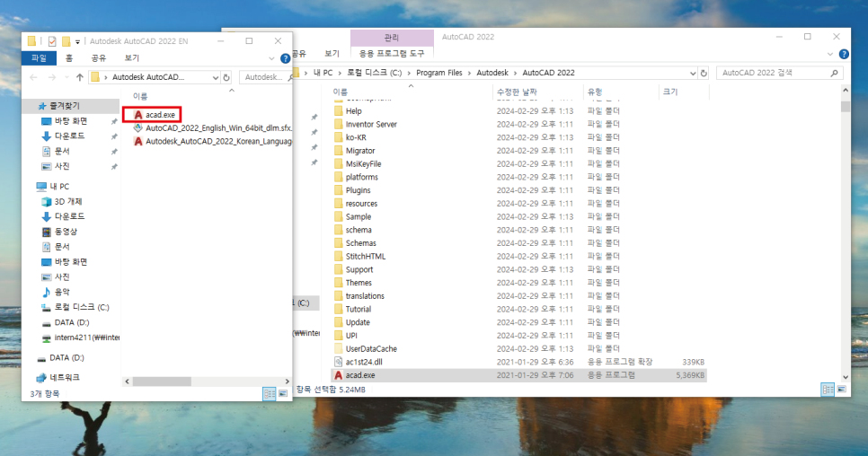The image size is (868, 456).
Task: Switch AutoCAD 2022 window to details view
Action: coord(828,390)
